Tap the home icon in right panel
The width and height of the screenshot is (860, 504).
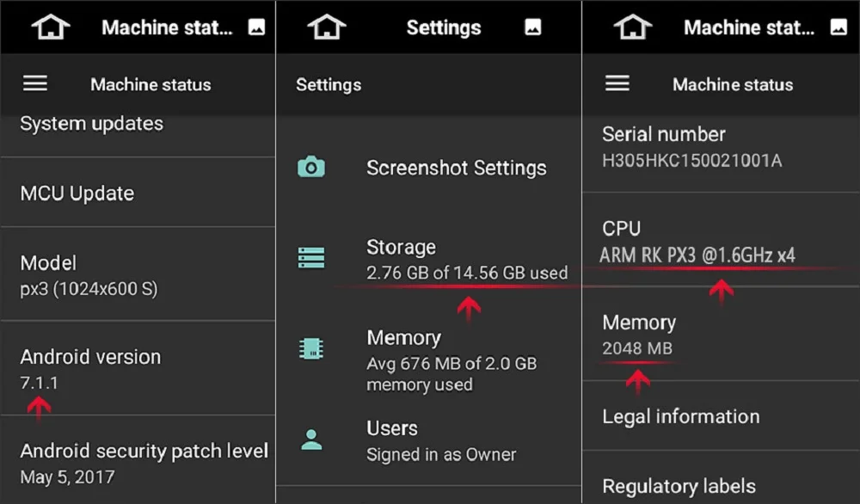tap(632, 27)
